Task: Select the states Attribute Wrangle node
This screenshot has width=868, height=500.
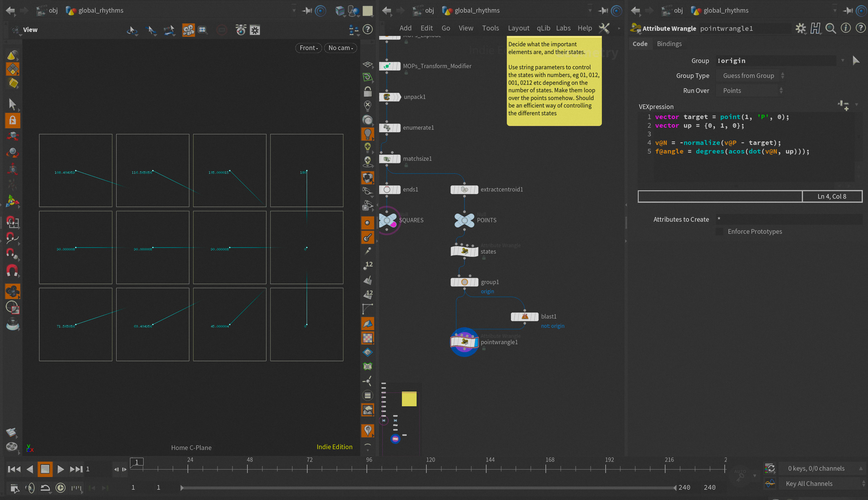Action: point(465,251)
